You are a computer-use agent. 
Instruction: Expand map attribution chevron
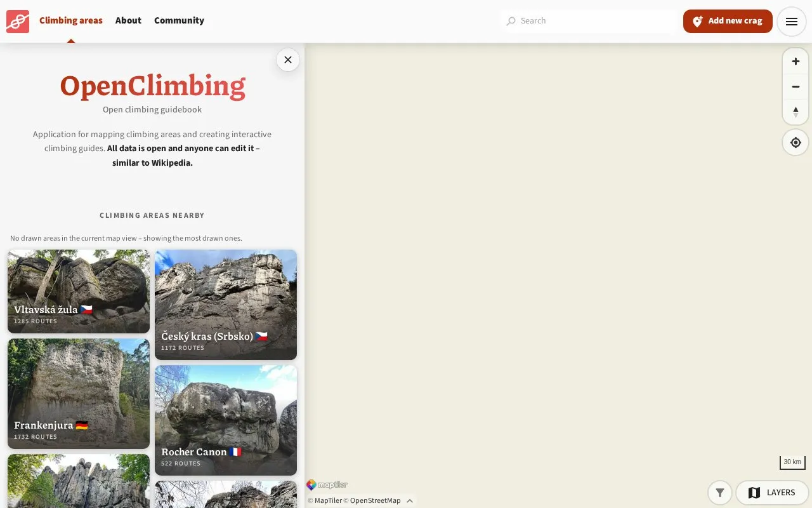click(410, 501)
